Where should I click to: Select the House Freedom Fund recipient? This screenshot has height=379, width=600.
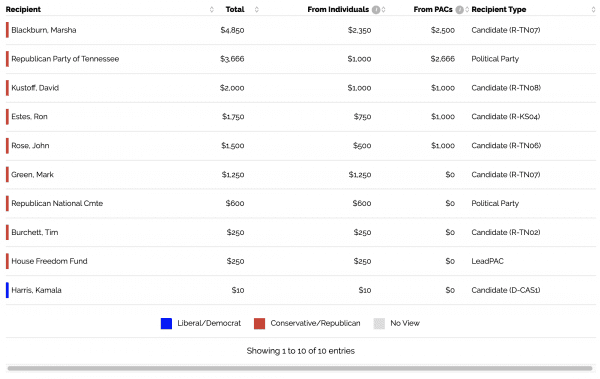[x=49, y=261]
